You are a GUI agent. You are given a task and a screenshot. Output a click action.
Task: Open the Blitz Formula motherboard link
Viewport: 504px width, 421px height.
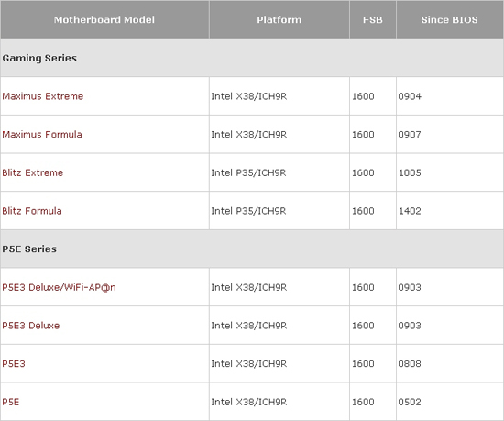point(32,211)
